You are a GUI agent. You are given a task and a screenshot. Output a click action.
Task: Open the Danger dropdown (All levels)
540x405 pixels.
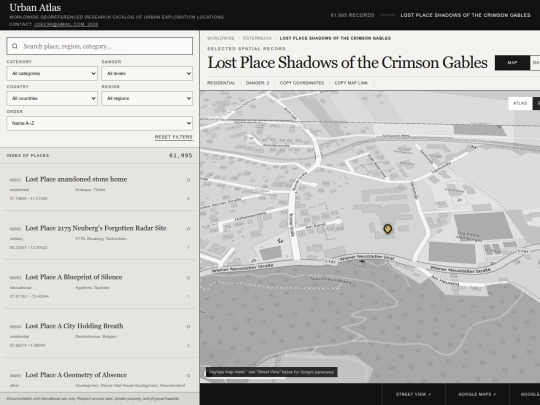pyautogui.click(x=147, y=73)
